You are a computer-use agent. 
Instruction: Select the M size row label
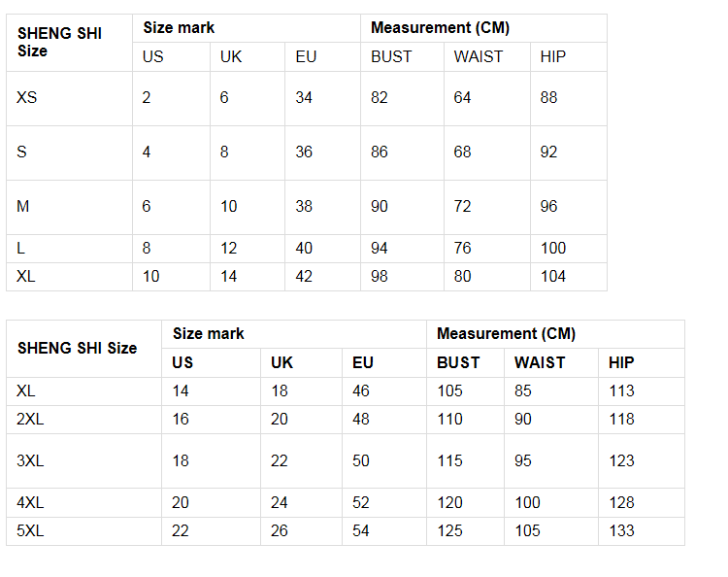click(22, 206)
